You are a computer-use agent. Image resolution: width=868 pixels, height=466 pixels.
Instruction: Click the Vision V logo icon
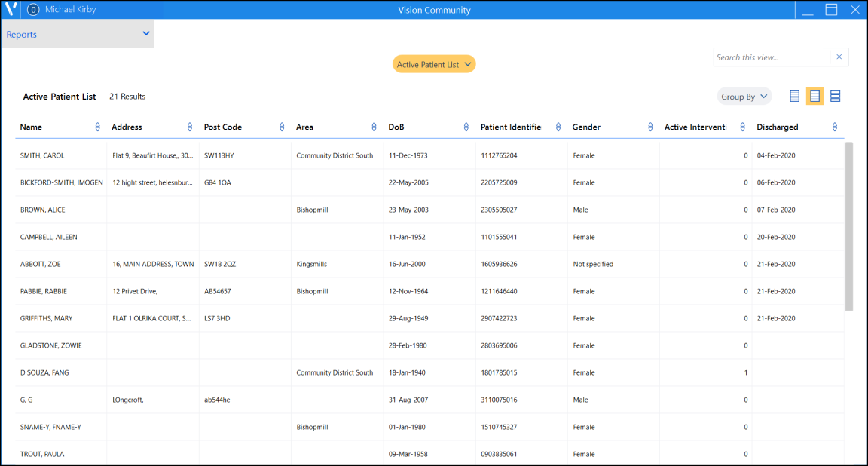[11, 9]
